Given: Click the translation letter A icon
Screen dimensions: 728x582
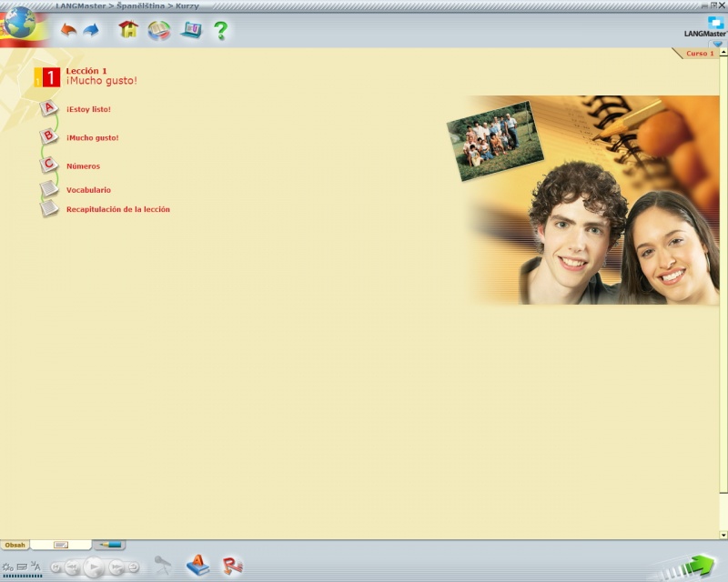Looking at the screenshot, I should (35, 566).
